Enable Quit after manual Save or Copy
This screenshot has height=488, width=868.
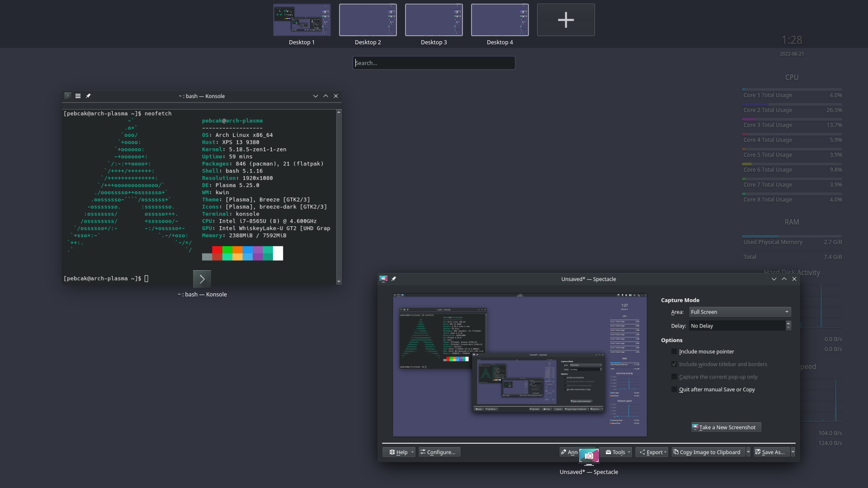click(x=674, y=389)
